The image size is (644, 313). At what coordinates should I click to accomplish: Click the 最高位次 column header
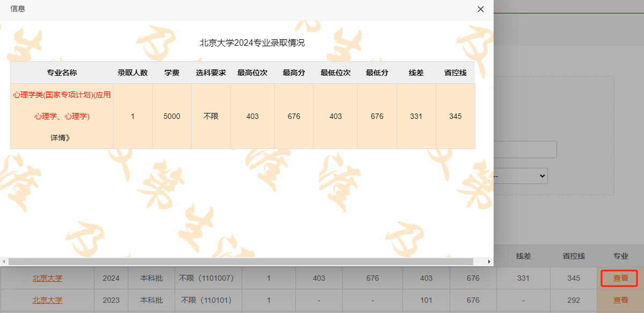[252, 73]
